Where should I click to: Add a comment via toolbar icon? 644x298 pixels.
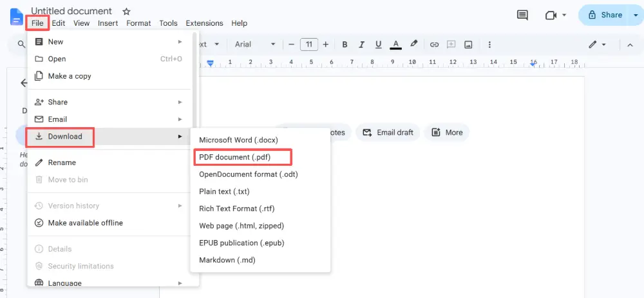tap(451, 45)
